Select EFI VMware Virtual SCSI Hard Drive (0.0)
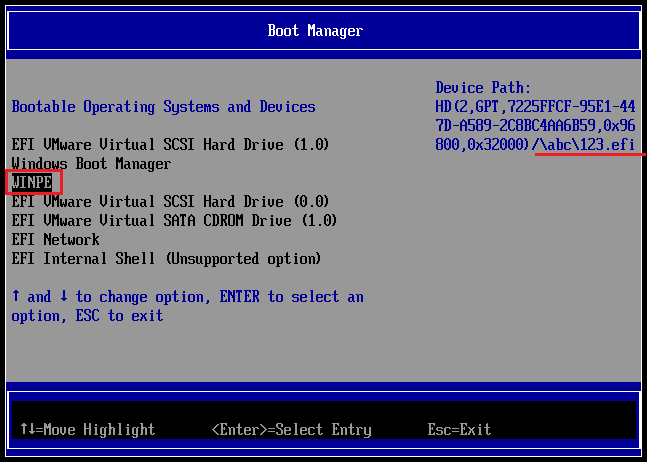Image resolution: width=647 pixels, height=462 pixels. (170, 202)
